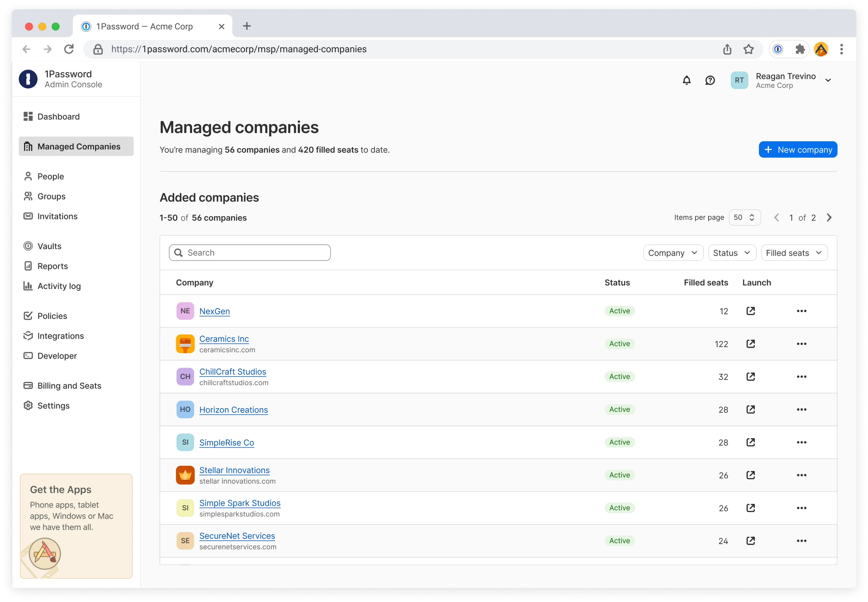Select People in the sidebar

click(x=51, y=176)
